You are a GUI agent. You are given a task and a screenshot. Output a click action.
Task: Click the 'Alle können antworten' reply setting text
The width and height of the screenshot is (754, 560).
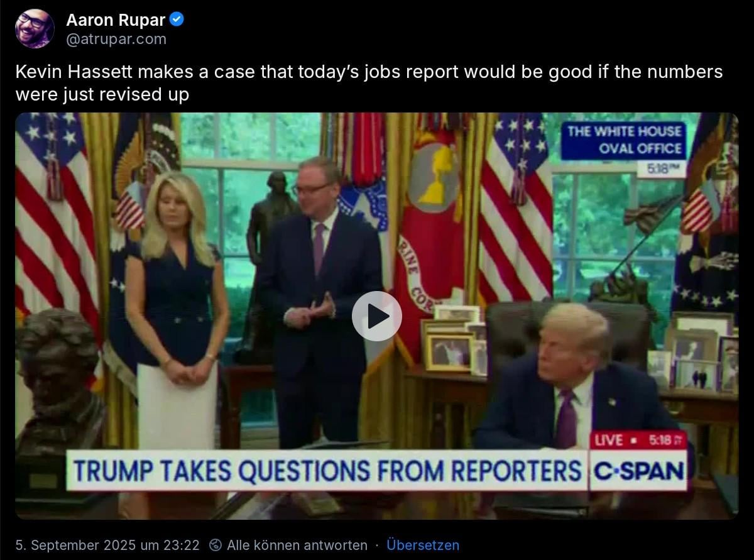(297, 545)
